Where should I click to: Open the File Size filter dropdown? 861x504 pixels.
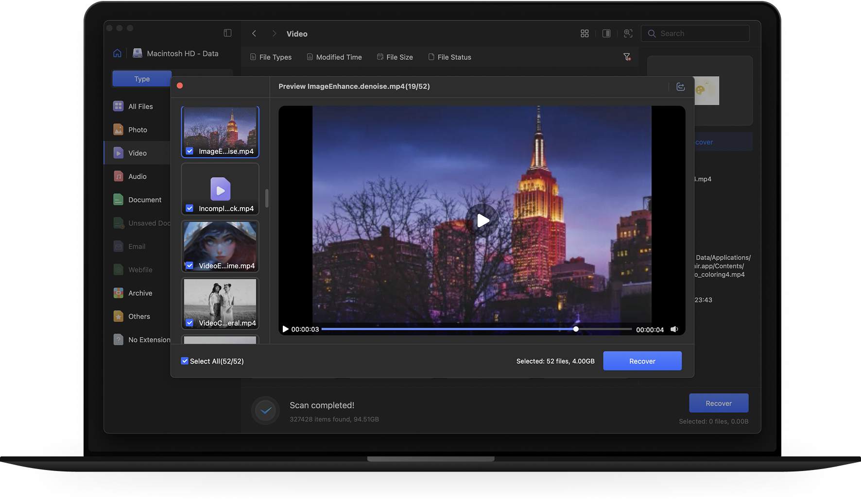tap(395, 57)
